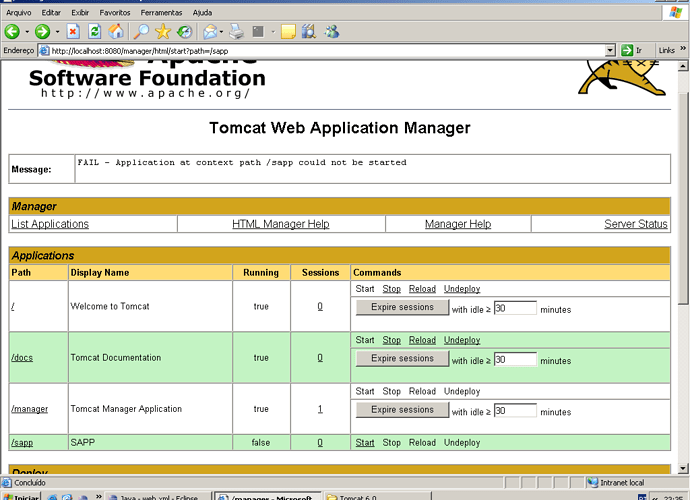690x500 pixels.
Task: Click the address bar URL field
Action: tap(327, 51)
